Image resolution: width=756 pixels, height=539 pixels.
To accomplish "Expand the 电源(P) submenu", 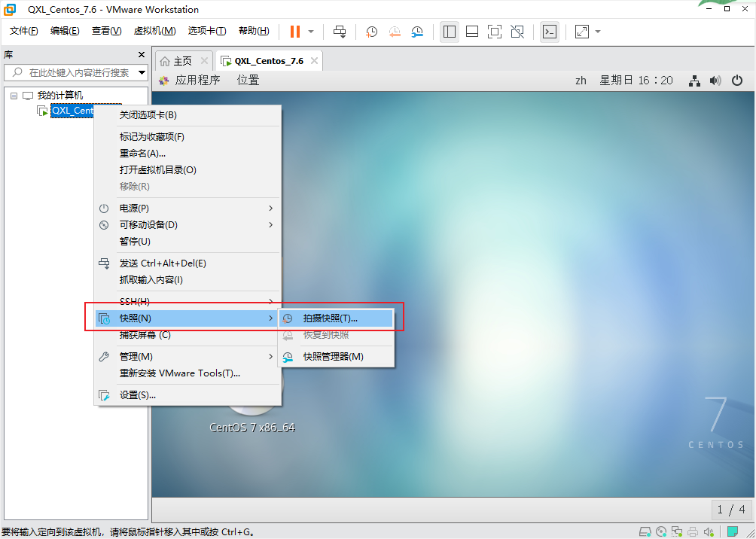I will (x=188, y=209).
